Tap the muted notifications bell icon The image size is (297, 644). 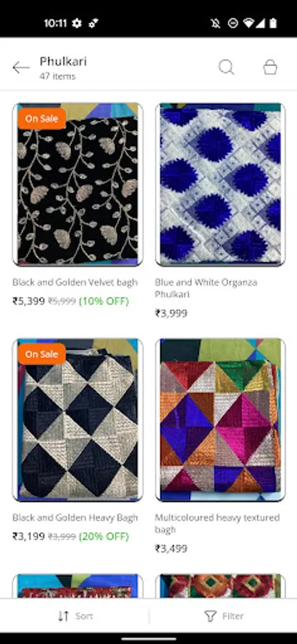(215, 24)
